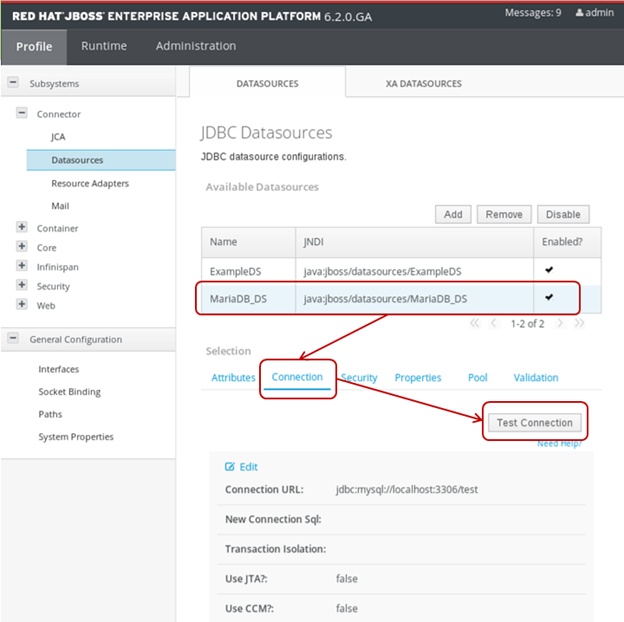624x622 pixels.
Task: Open the Runtime top menu
Action: pyautogui.click(x=104, y=46)
